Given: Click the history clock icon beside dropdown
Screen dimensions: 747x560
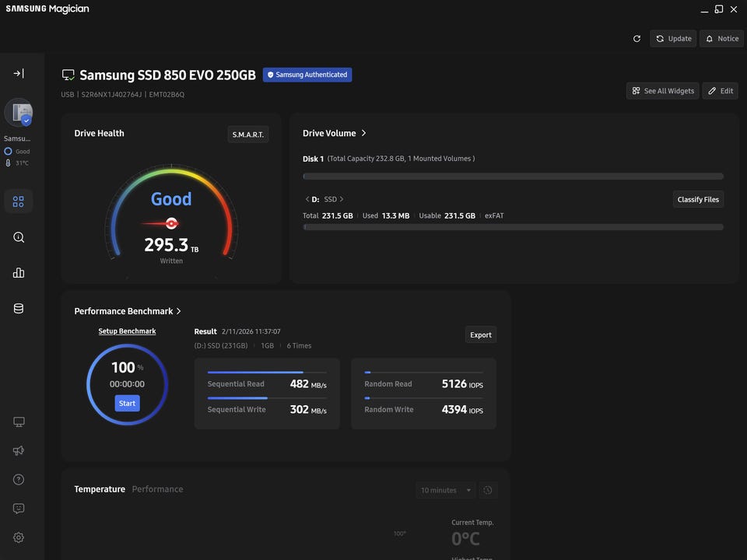Looking at the screenshot, I should (488, 490).
